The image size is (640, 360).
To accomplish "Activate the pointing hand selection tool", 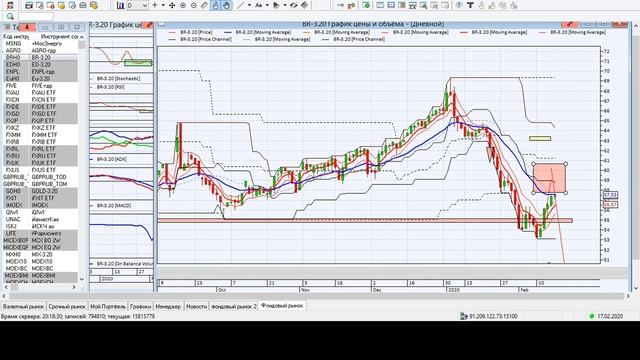I will pyautogui.click(x=216, y=5).
